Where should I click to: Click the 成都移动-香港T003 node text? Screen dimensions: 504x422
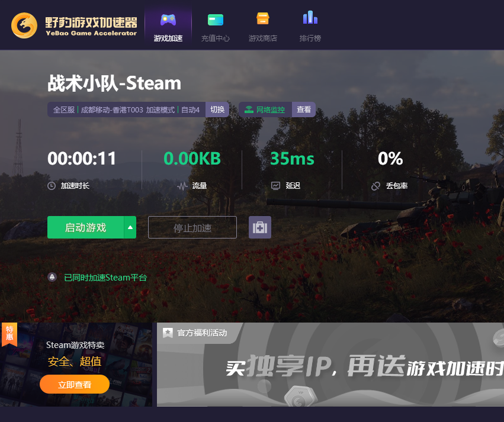point(112,110)
